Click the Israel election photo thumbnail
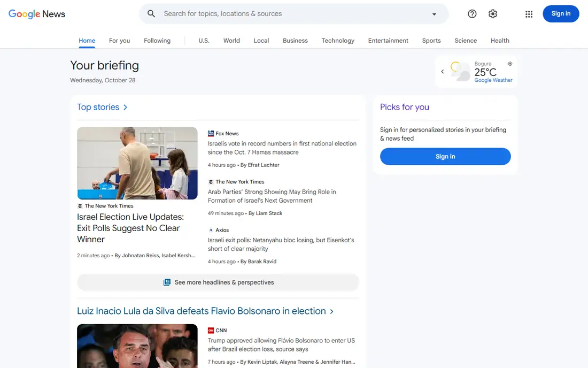This screenshot has height=368, width=588. tap(137, 163)
